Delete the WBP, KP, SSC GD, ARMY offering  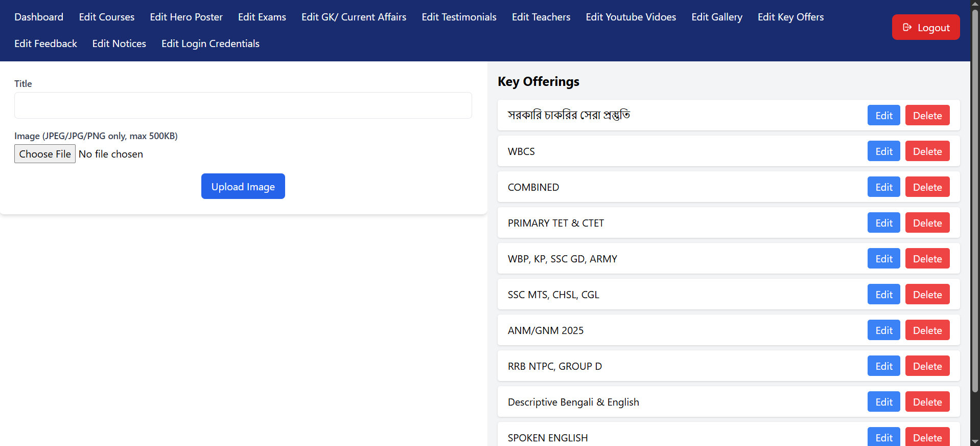[x=927, y=258]
